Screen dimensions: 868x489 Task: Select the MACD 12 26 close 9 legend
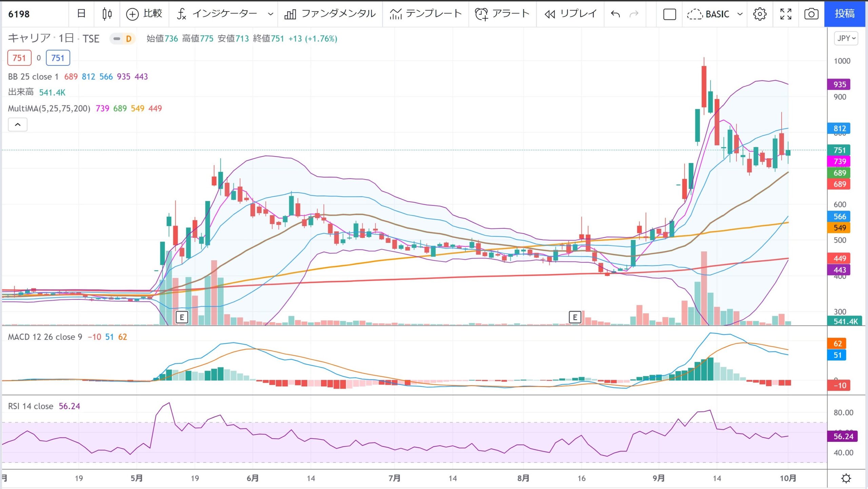tap(45, 337)
